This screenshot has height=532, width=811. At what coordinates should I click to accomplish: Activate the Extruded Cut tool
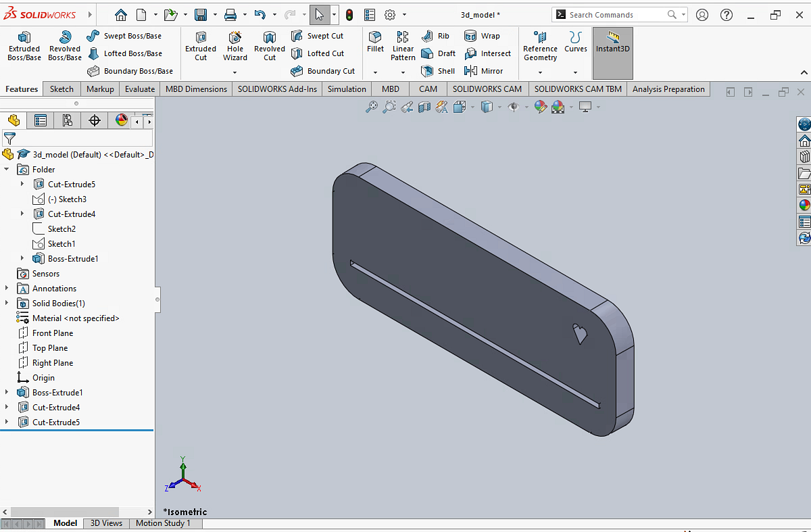[x=201, y=46]
